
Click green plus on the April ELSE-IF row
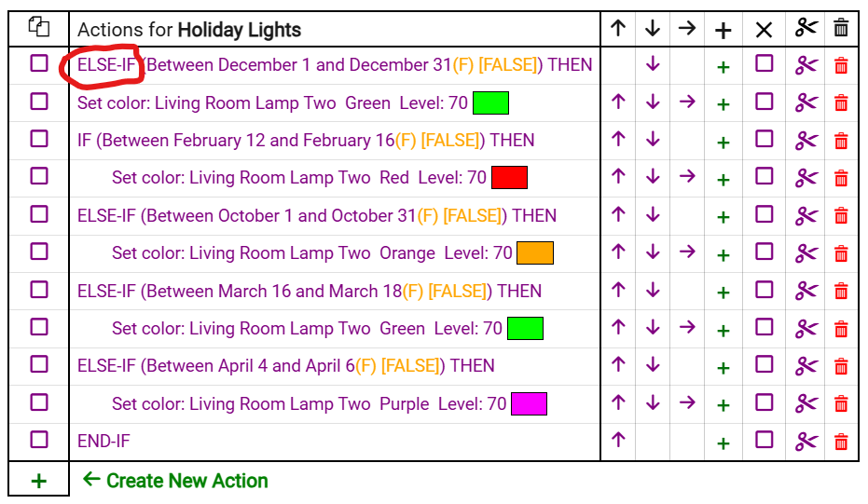(723, 368)
